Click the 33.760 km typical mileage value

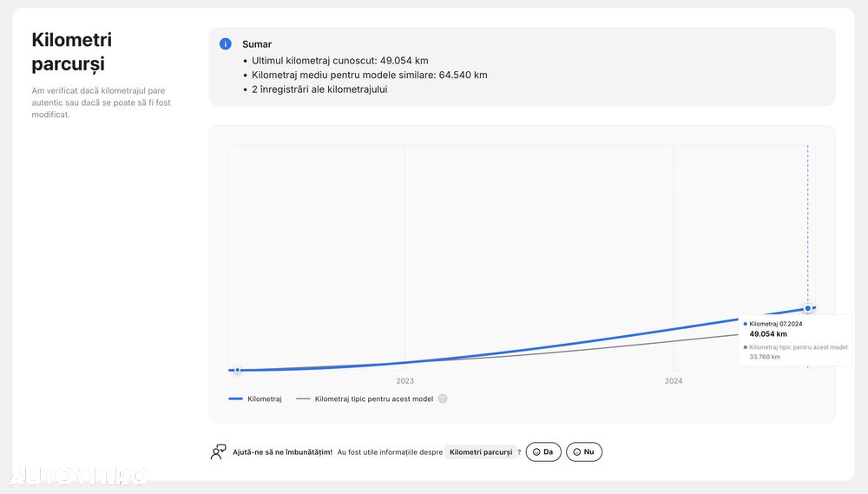765,357
